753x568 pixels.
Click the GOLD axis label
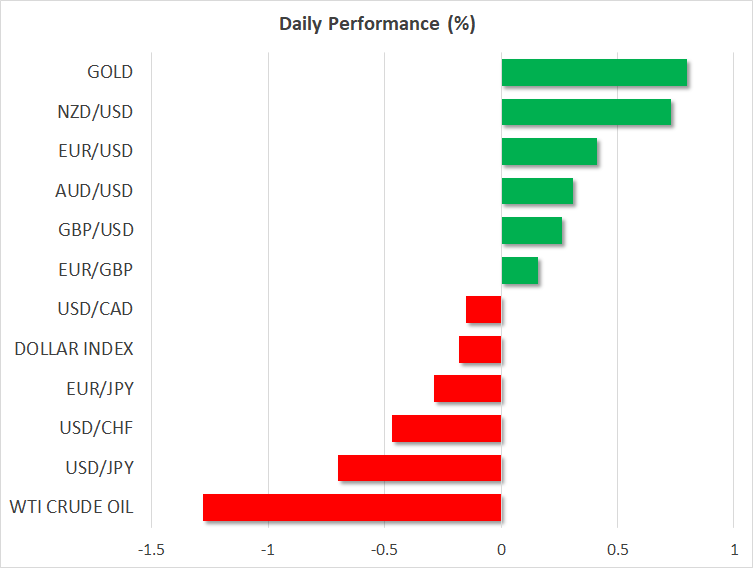(x=110, y=72)
